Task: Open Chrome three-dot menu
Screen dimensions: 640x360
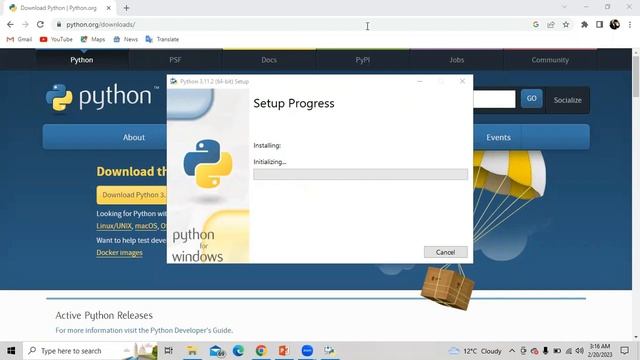Action: (x=630, y=24)
